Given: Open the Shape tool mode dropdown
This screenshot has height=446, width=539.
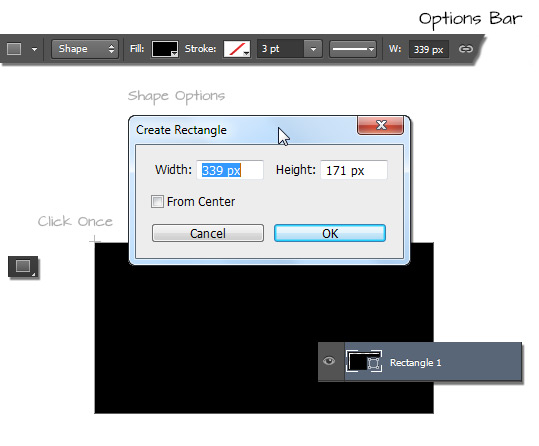Looking at the screenshot, I should [85, 49].
